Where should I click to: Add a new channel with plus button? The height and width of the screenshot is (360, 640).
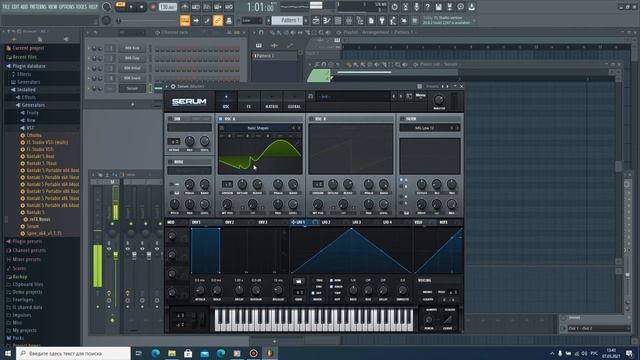132,104
